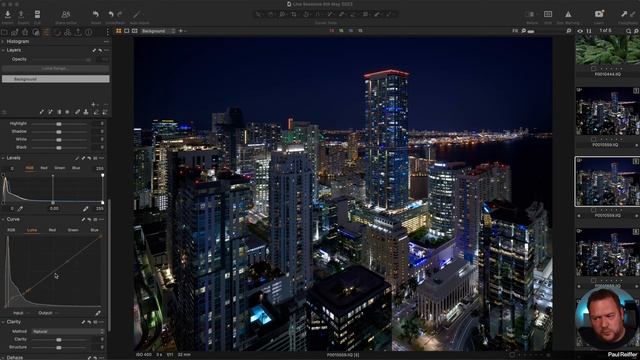Open the Metadata info tool tab icon
The width and height of the screenshot is (640, 360).
click(89, 32)
